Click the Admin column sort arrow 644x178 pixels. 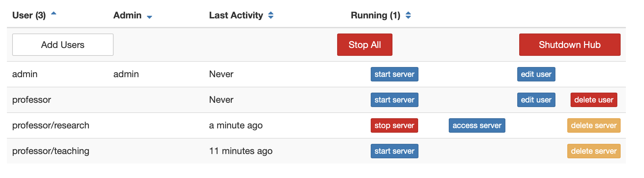point(149,17)
